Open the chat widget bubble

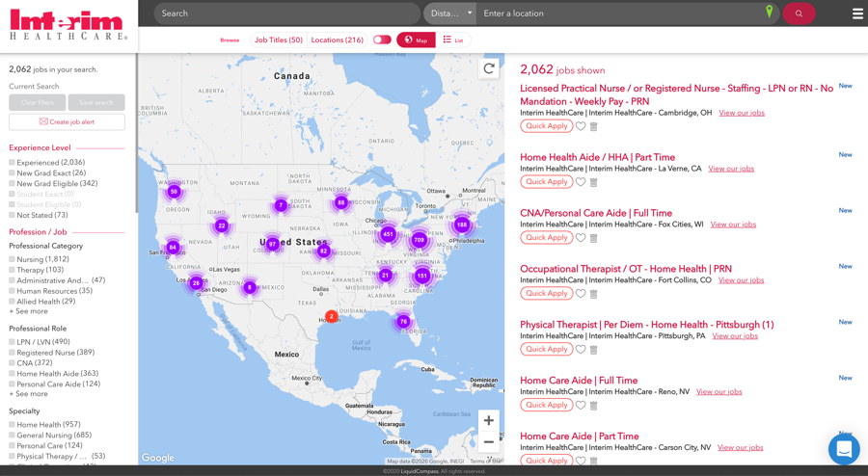pyautogui.click(x=844, y=448)
